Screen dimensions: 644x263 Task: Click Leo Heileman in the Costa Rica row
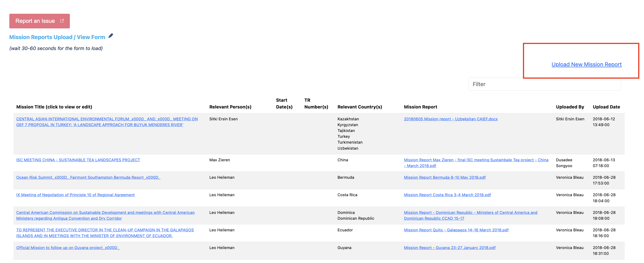tap(222, 195)
